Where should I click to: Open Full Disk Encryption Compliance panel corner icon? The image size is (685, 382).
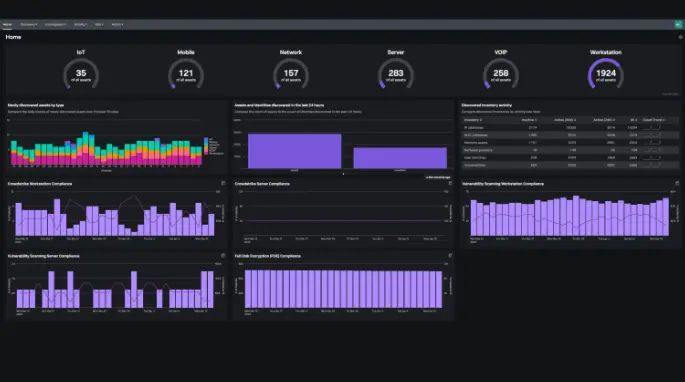[450, 256]
